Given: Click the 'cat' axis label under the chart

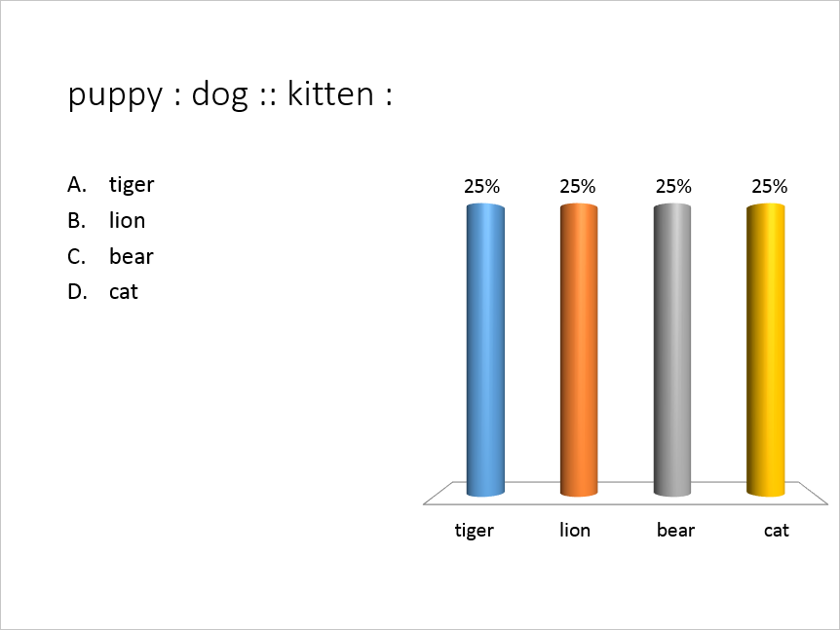Looking at the screenshot, I should coord(776,531).
